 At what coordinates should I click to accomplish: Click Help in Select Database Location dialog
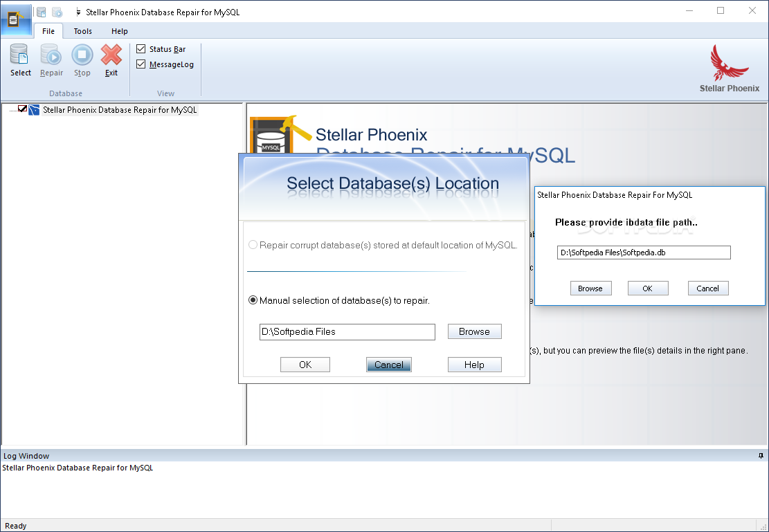point(474,365)
